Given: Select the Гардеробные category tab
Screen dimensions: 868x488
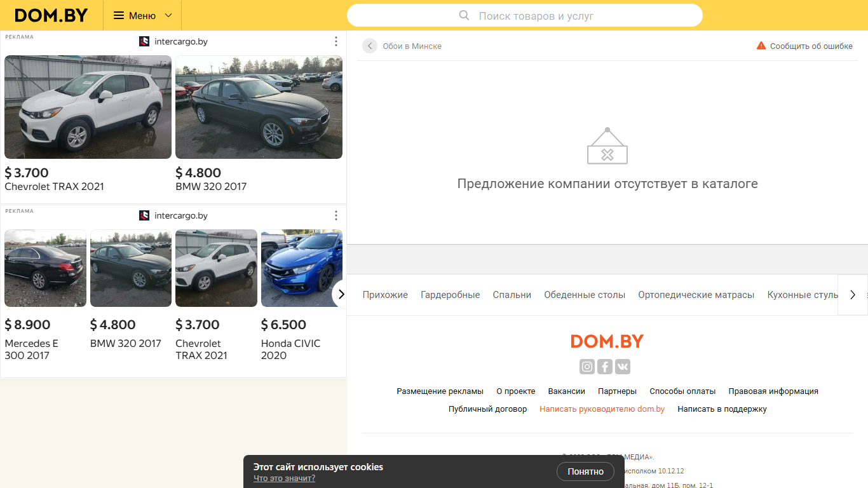Looking at the screenshot, I should pyautogui.click(x=451, y=295).
